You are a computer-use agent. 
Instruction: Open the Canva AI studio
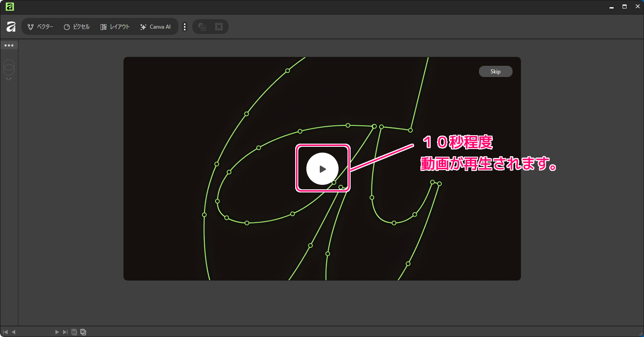[155, 27]
